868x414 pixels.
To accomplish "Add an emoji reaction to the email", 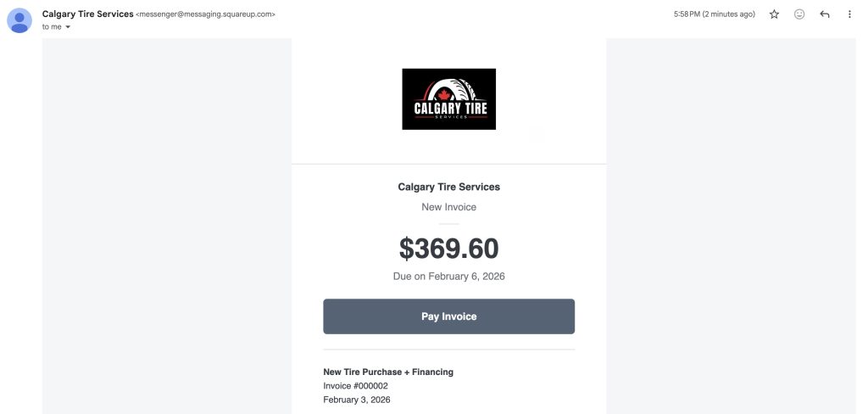I will point(799,14).
